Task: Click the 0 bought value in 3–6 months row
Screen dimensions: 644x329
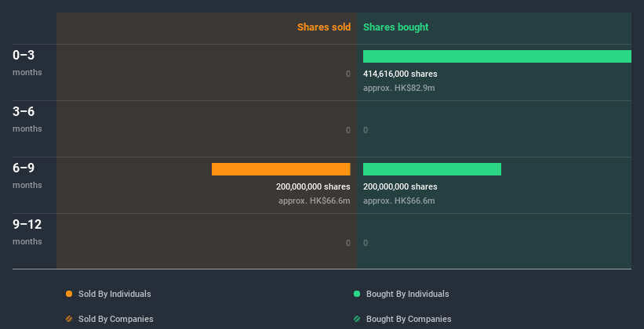Action: (x=366, y=131)
